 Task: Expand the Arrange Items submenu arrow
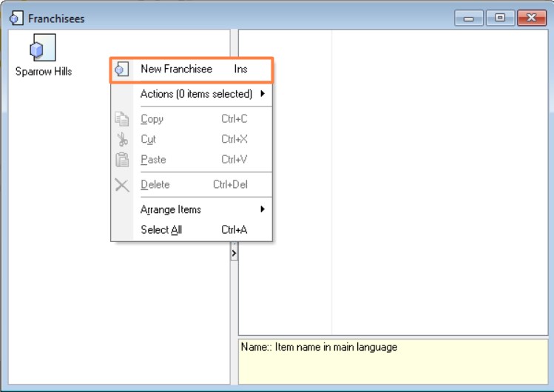pyautogui.click(x=263, y=209)
